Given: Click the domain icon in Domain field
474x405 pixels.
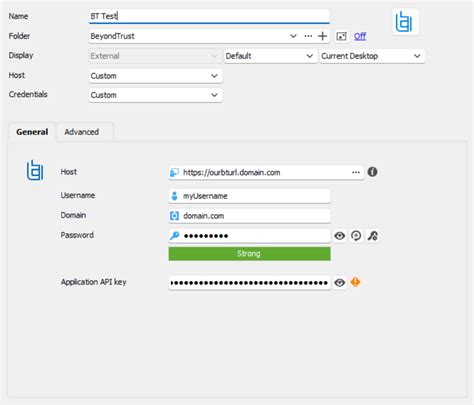Looking at the screenshot, I should tap(174, 216).
